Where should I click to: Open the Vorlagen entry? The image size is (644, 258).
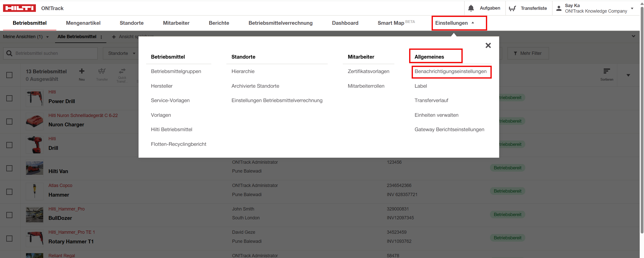click(161, 115)
